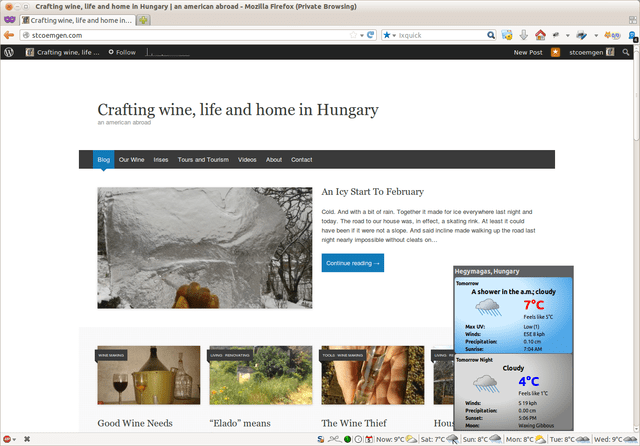
Task: Open the Contact menu item
Action: click(301, 160)
